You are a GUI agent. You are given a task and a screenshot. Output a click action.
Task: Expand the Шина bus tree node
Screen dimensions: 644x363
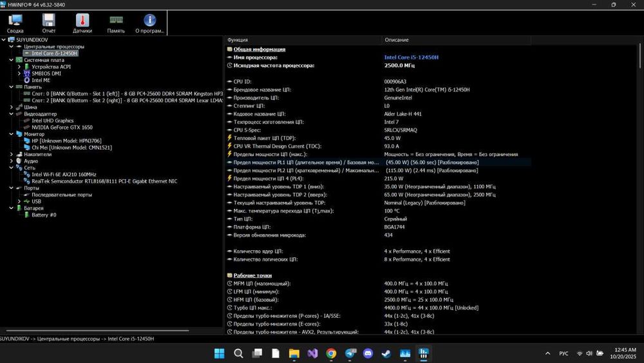12,107
